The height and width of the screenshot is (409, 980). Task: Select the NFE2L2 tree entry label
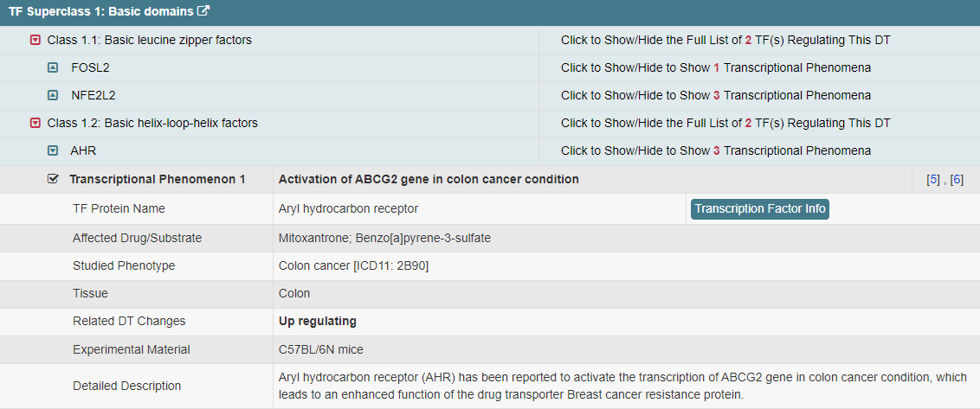pos(95,95)
